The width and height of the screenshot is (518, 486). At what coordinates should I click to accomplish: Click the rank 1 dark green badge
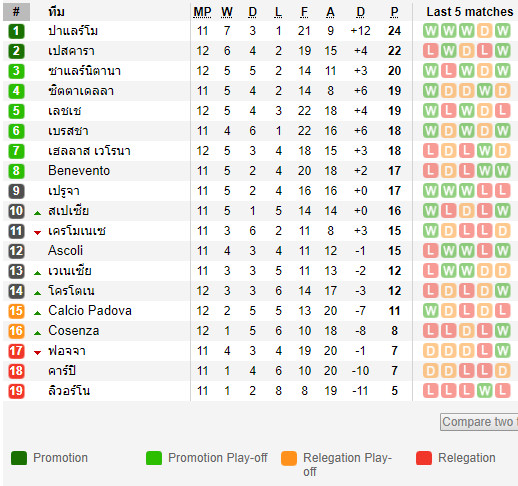(x=16, y=31)
